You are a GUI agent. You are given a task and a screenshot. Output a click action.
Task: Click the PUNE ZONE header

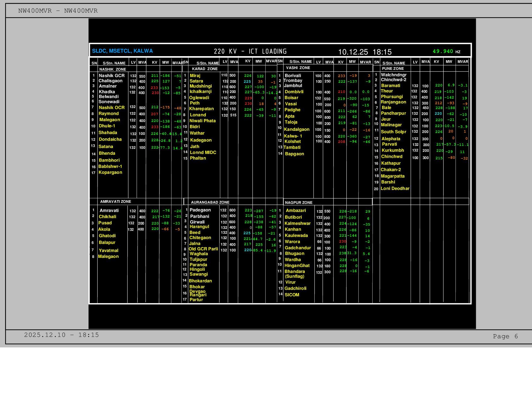[x=393, y=68]
